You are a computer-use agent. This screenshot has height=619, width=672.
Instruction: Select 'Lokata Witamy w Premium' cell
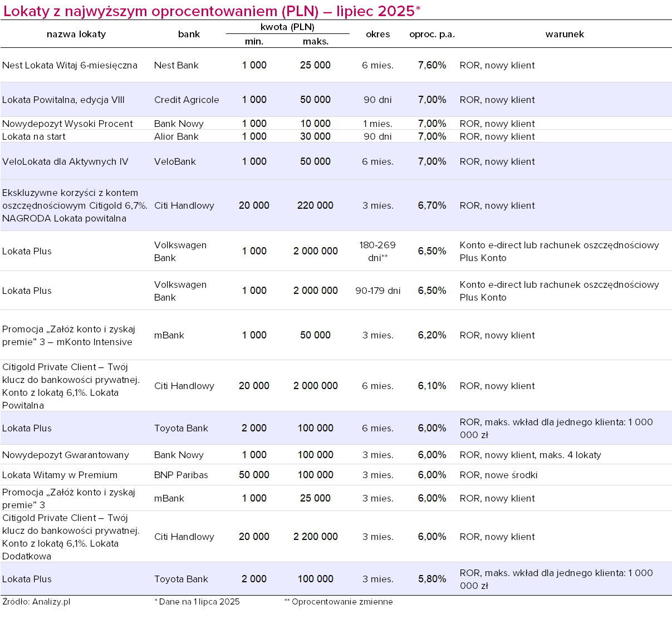point(60,475)
